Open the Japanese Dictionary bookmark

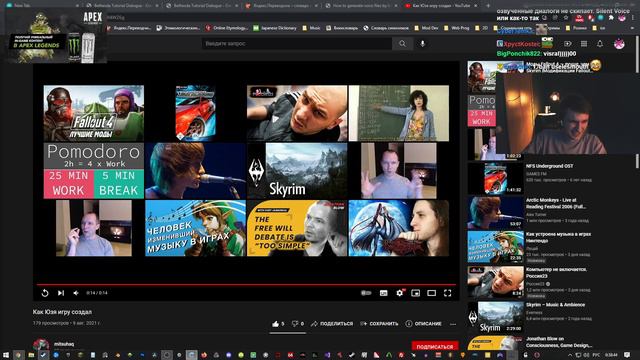coord(275,28)
